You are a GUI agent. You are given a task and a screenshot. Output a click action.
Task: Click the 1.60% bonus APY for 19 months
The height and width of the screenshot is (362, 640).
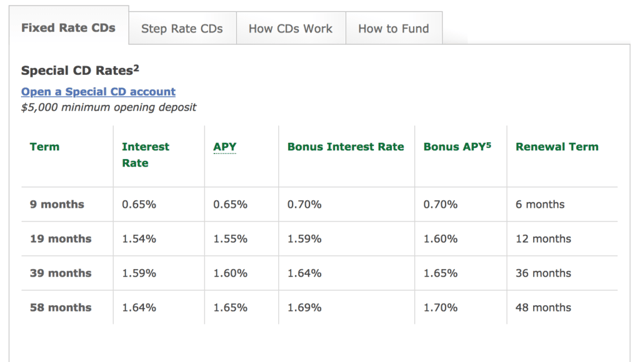[x=440, y=239]
